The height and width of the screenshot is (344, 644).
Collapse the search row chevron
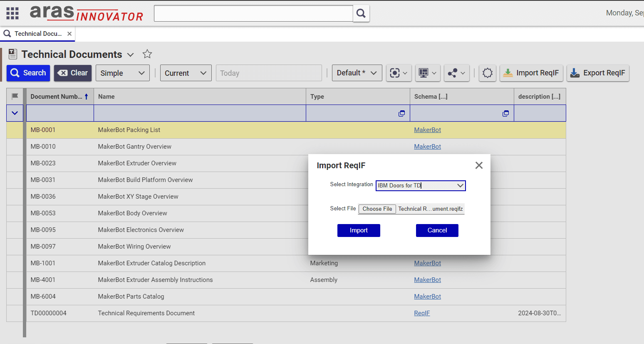coord(15,113)
